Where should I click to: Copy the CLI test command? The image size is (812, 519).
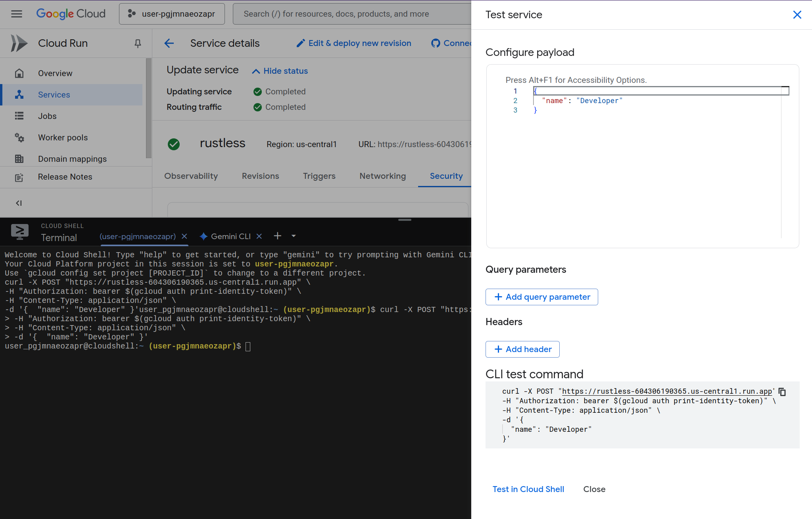pyautogui.click(x=782, y=392)
